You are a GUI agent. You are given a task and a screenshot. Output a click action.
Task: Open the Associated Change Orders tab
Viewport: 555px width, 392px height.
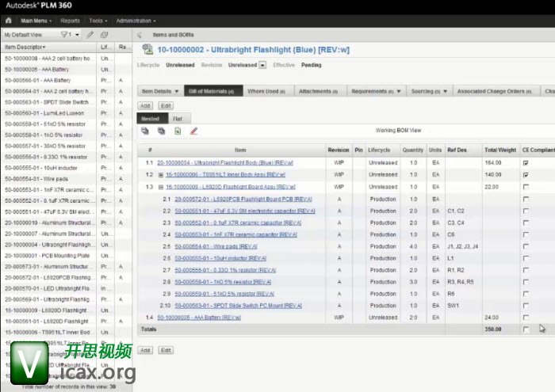pyautogui.click(x=494, y=91)
